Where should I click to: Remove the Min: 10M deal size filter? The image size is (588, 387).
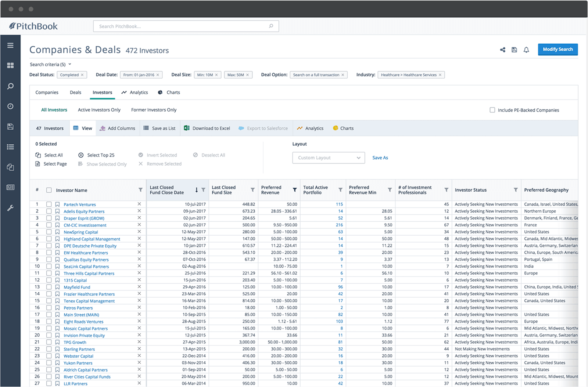pyautogui.click(x=216, y=75)
